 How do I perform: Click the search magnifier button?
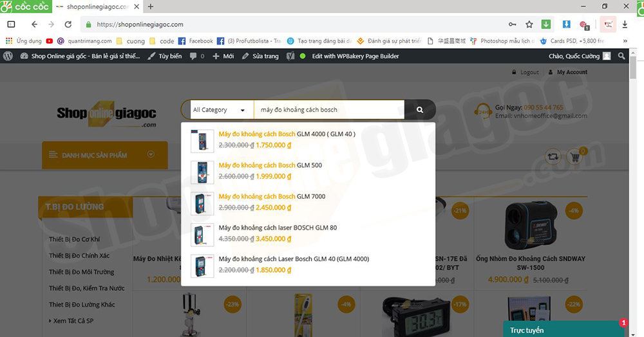pos(420,110)
